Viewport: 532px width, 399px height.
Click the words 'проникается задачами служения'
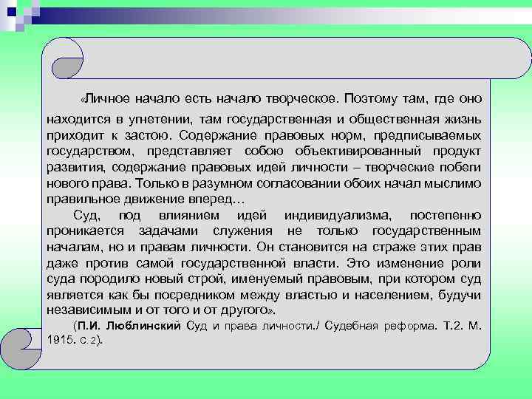[x=160, y=231]
